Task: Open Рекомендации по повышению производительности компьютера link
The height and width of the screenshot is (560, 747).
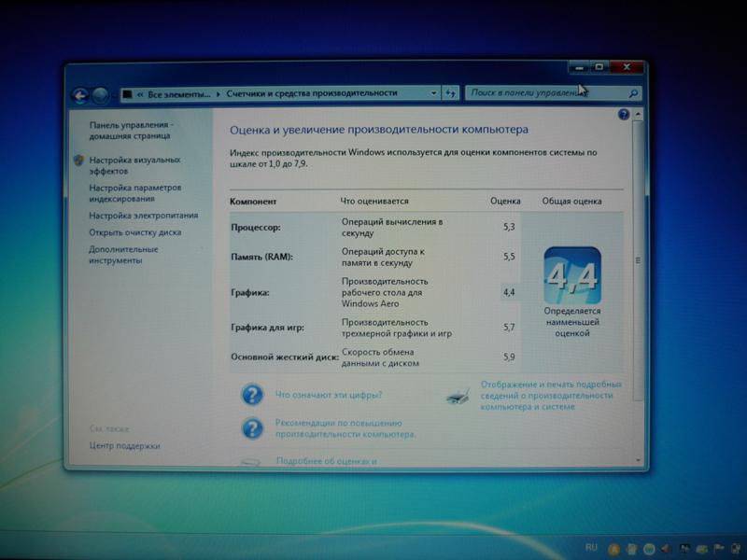Action: point(345,428)
